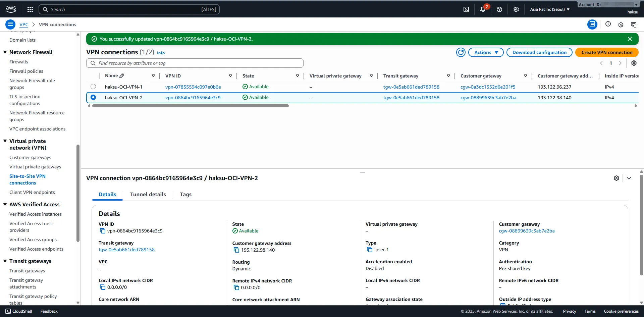Toggle the side navigation hamburger menu
The height and width of the screenshot is (317, 644).
point(10,24)
